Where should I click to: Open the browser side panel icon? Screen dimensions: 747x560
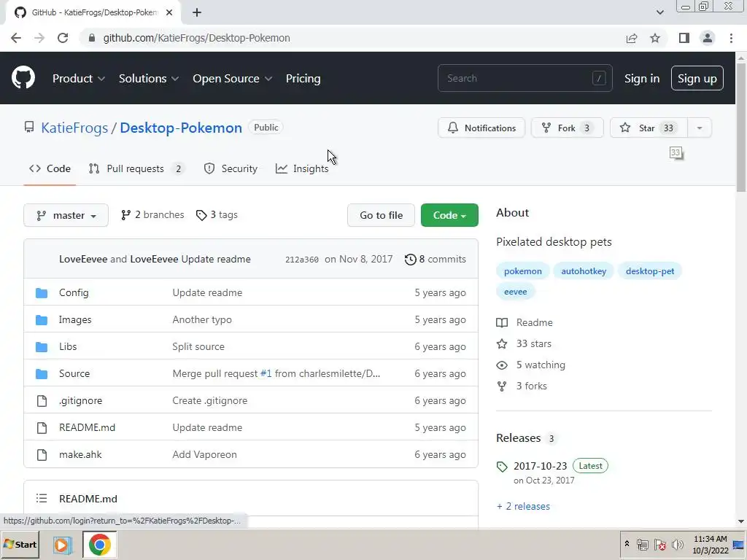coord(684,38)
